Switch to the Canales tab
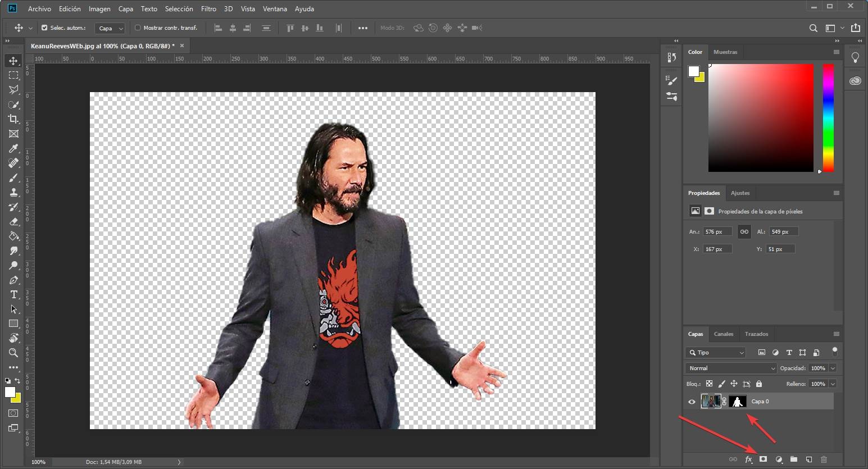The height and width of the screenshot is (469, 868). pos(723,334)
